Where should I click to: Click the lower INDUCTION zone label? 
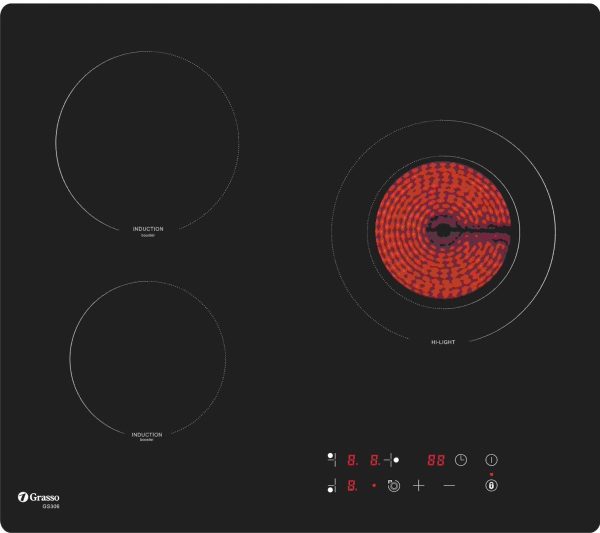147,435
